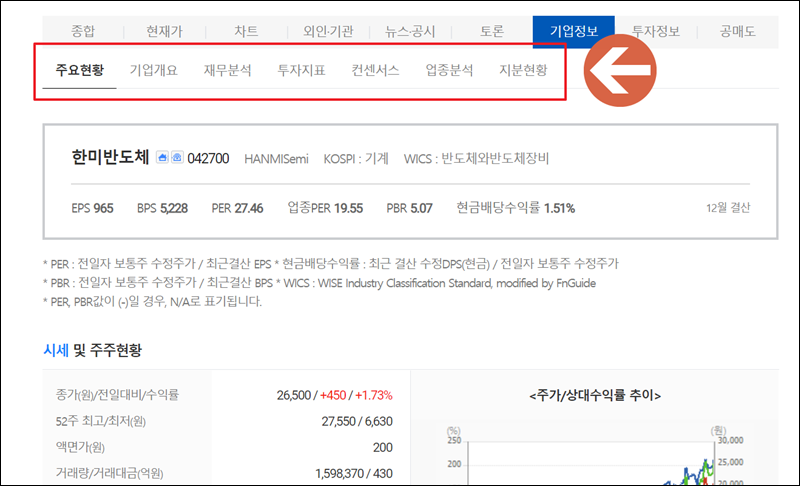This screenshot has height=486, width=800.
Task: Open the 투자지표 sub-tab
Action: coord(301,70)
